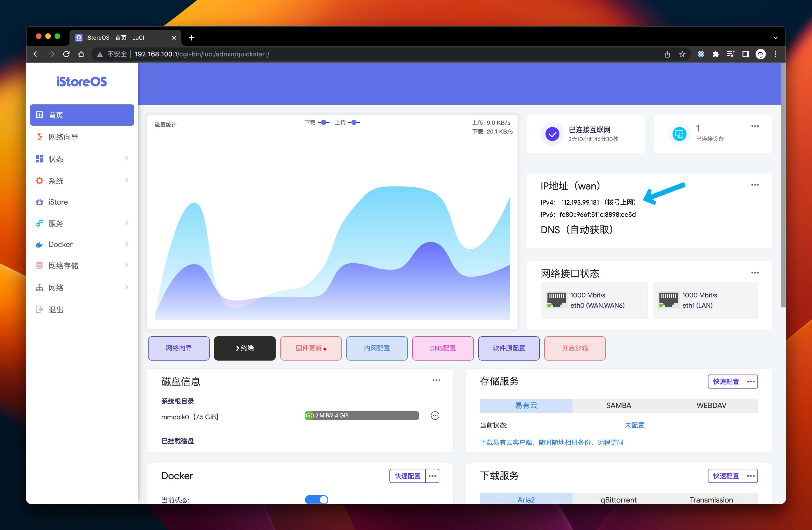Click the iStoreOS logo
Viewport: 812px width, 530px height.
(82, 82)
